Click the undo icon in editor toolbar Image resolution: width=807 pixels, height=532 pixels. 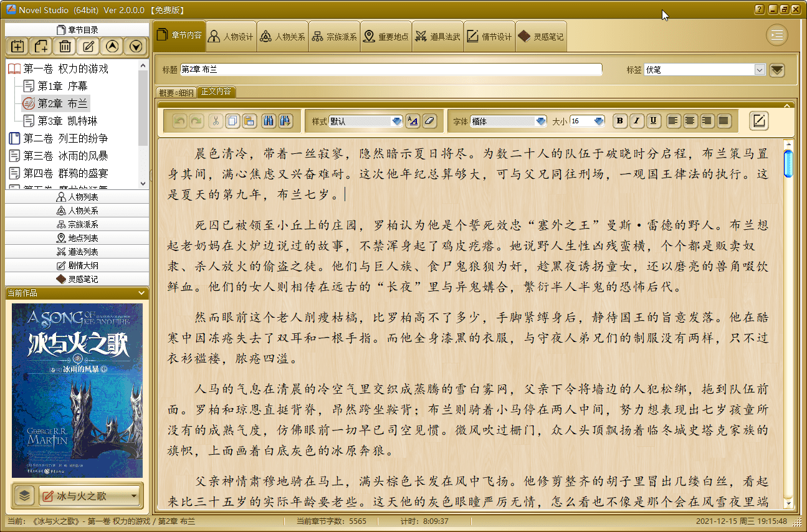tap(179, 121)
